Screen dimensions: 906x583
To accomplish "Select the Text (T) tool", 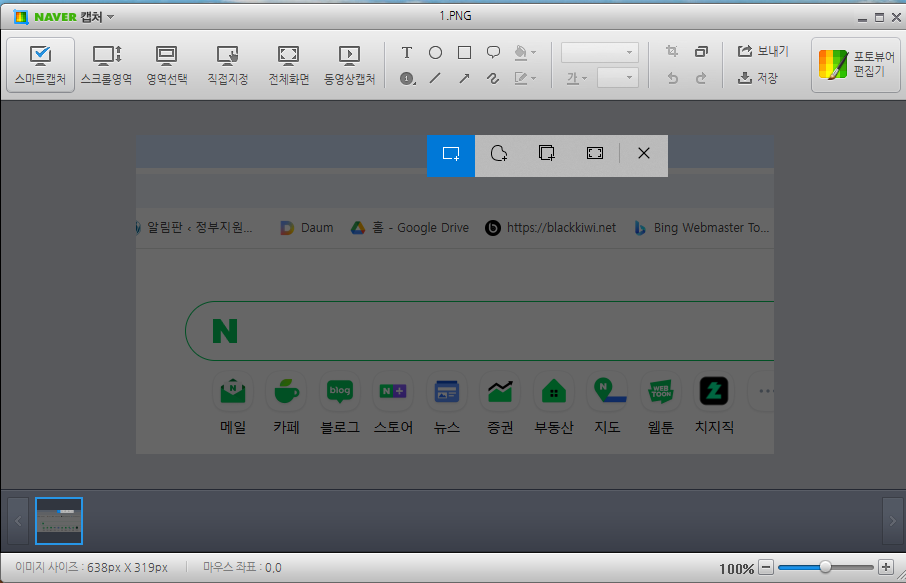I will tap(407, 53).
